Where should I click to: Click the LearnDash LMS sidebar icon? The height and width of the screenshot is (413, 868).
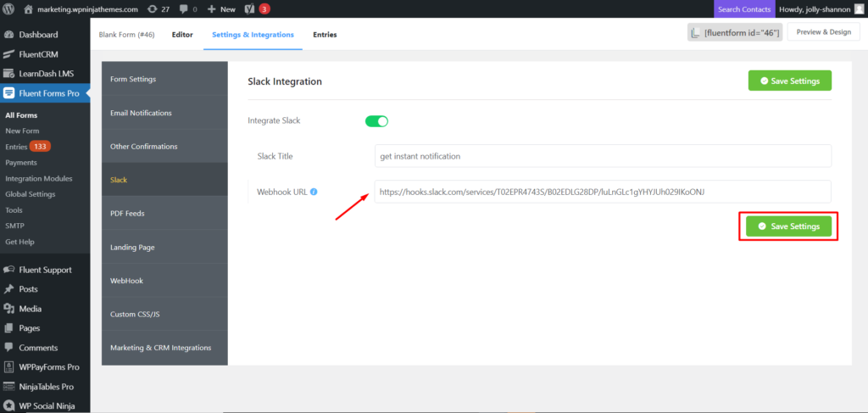[8, 74]
